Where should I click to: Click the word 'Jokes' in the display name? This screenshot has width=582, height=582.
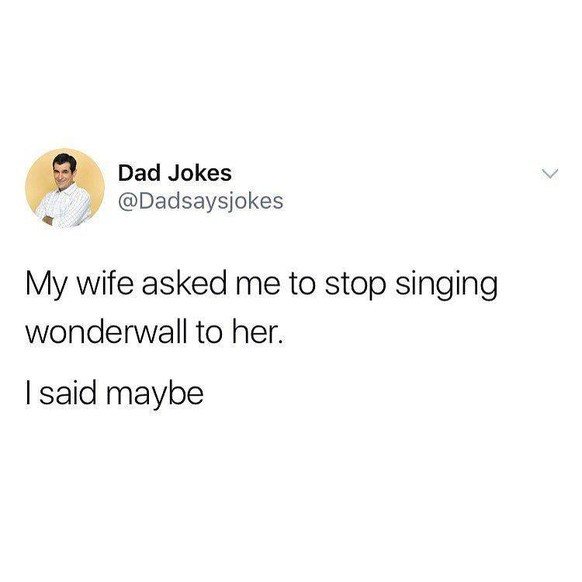[x=200, y=173]
